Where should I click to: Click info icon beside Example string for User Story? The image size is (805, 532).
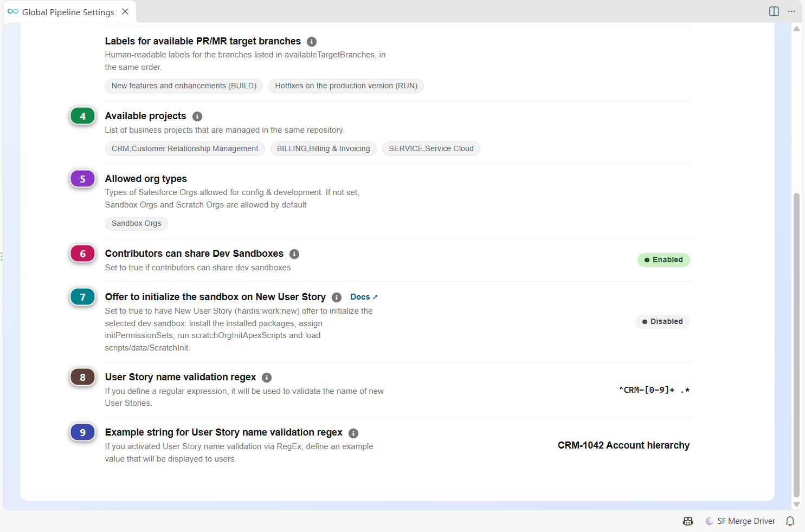click(x=353, y=433)
